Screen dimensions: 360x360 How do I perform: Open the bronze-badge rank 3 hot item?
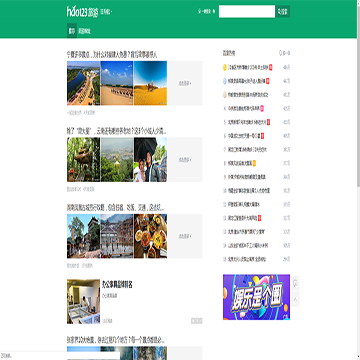[x=248, y=95]
